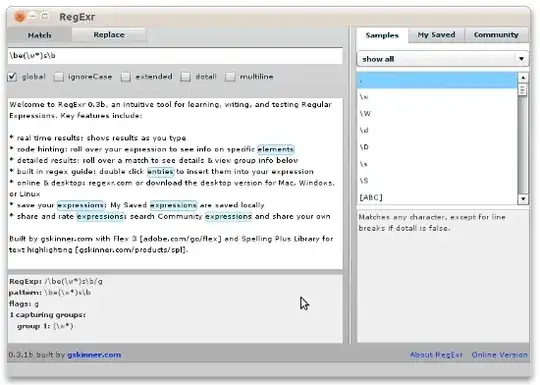Viewport: 540px width, 385px height.
Task: Click the regex expression input field
Action: (x=175, y=56)
